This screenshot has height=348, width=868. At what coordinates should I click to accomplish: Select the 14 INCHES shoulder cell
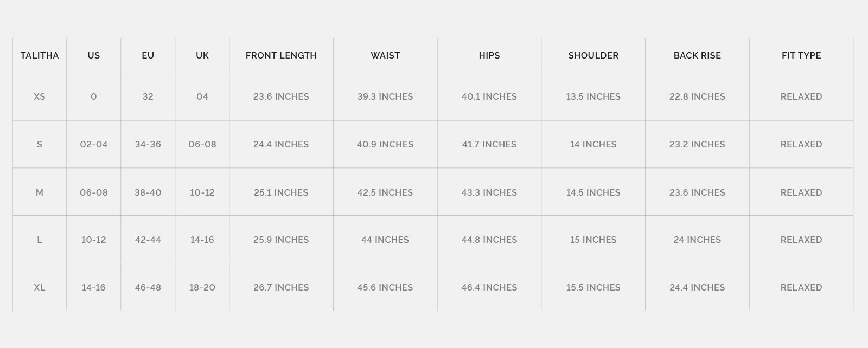[x=593, y=144]
